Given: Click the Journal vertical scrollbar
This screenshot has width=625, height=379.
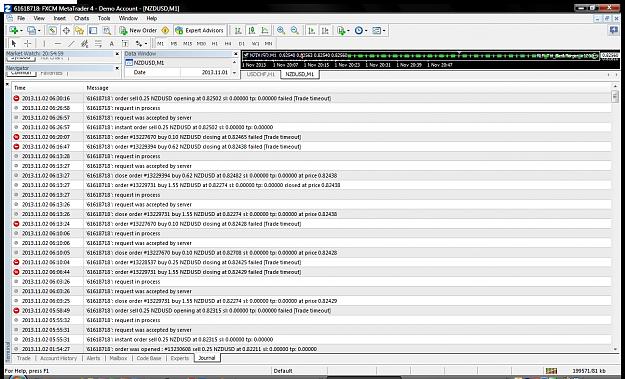Looking at the screenshot, I should click(x=615, y=218).
